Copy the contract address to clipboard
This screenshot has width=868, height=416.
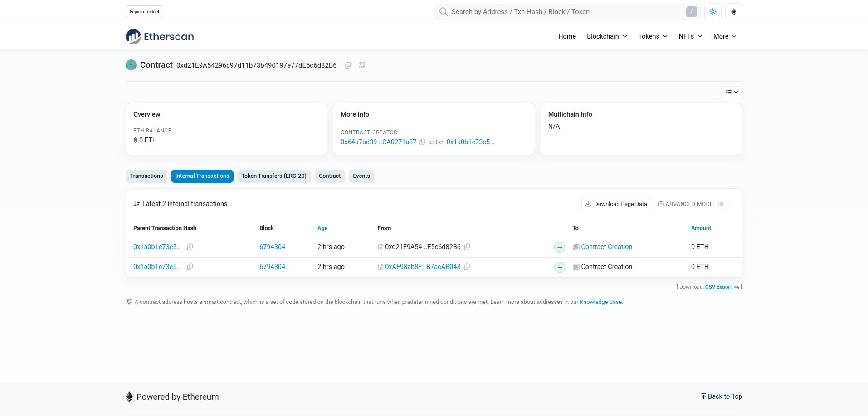(348, 65)
